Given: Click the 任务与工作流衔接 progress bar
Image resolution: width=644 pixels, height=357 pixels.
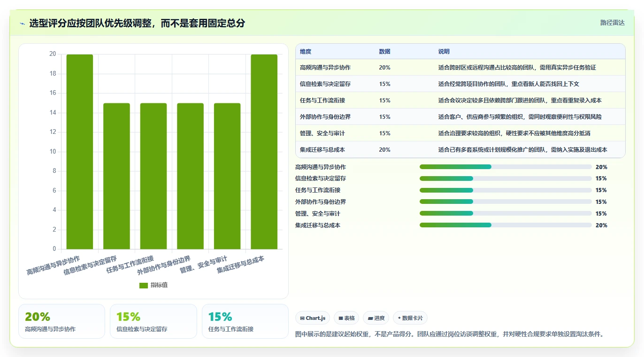Looking at the screenshot, I should tap(506, 190).
